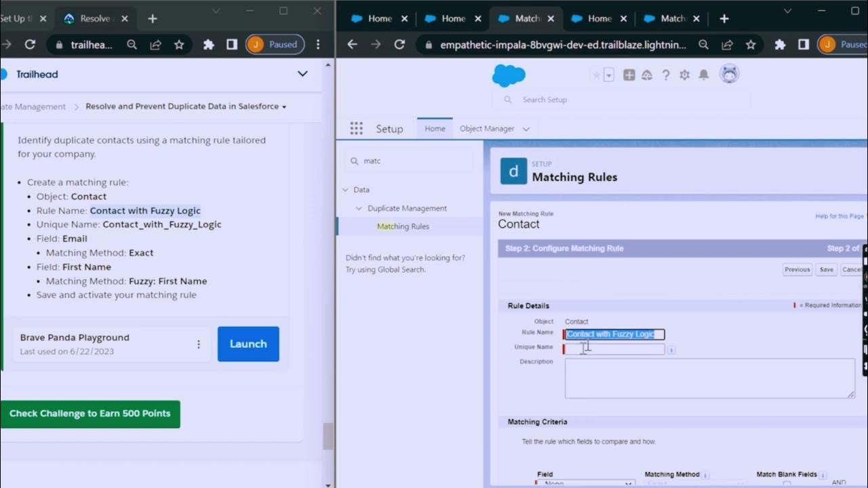Screen dimensions: 868x488
Task: Open the Astro user profile avatar
Action: tap(730, 74)
